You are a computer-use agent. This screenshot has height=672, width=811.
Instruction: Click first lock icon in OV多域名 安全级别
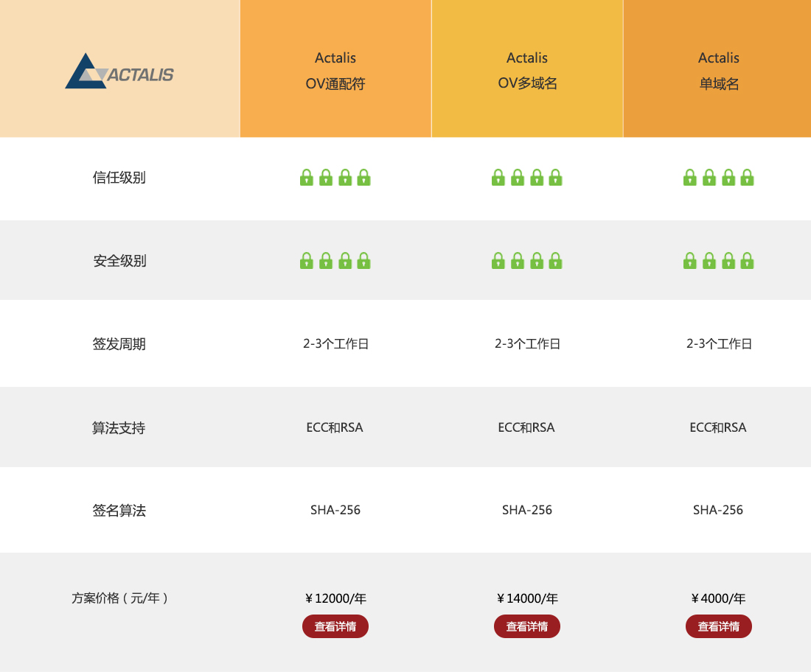coord(498,261)
